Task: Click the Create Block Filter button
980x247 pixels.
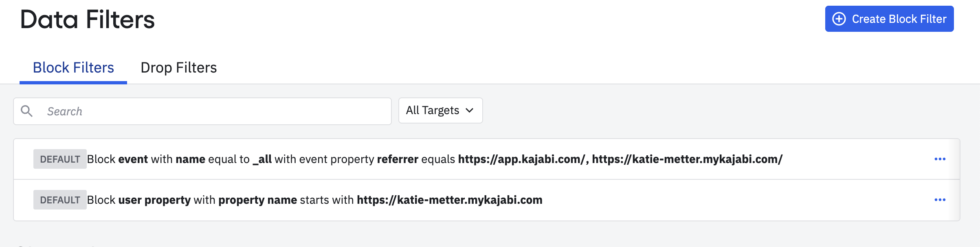Action: 889,19
